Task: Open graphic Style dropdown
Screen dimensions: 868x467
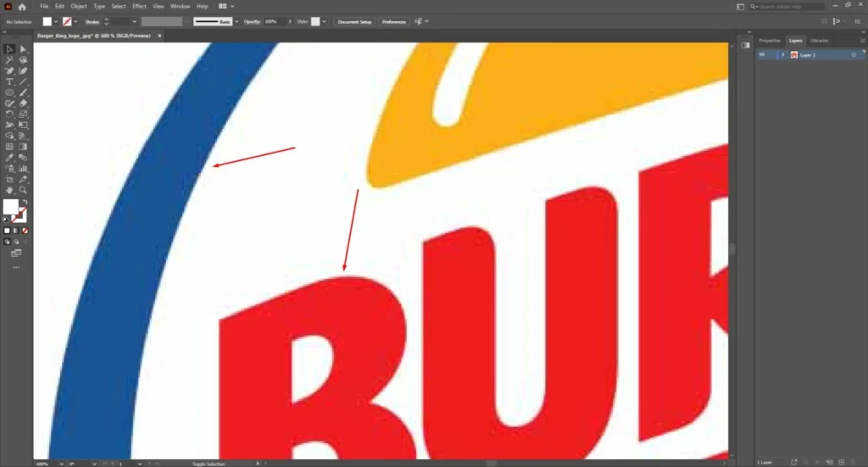Action: click(324, 21)
